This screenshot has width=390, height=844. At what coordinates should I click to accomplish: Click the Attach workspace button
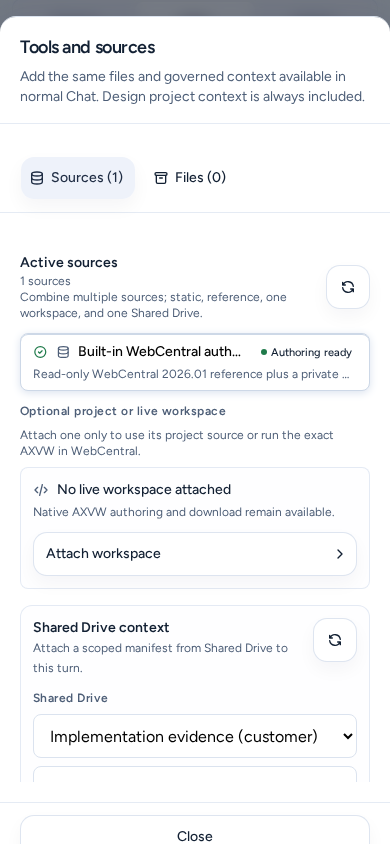click(195, 554)
